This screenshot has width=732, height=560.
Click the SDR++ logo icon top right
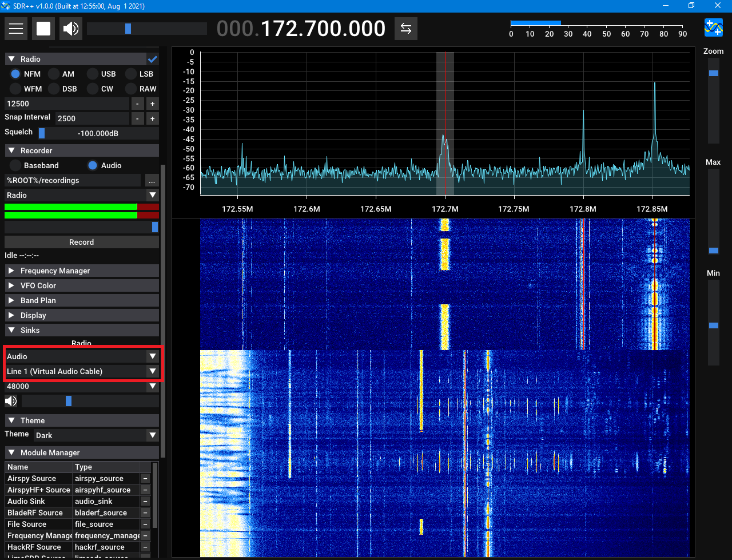pos(713,28)
